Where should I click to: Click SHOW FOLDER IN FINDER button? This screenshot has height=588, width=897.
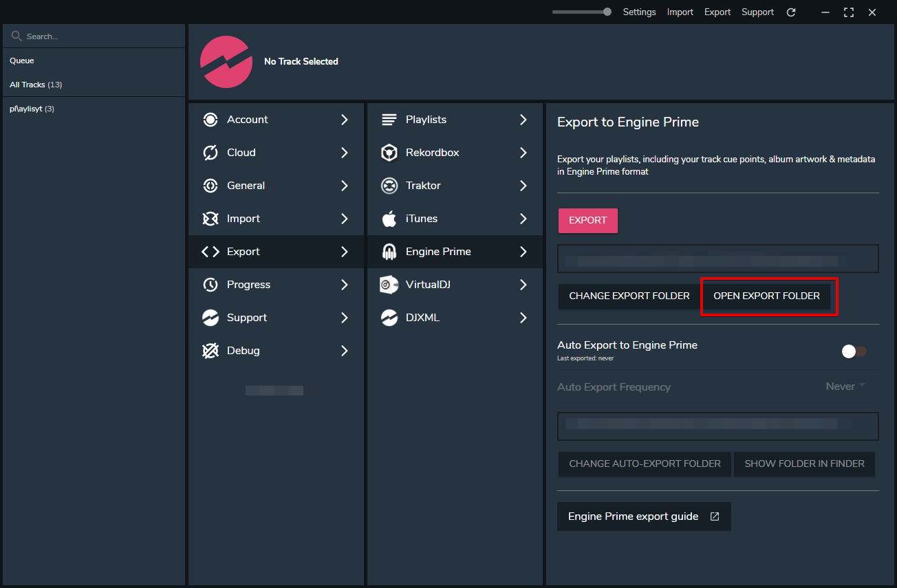[x=805, y=464]
